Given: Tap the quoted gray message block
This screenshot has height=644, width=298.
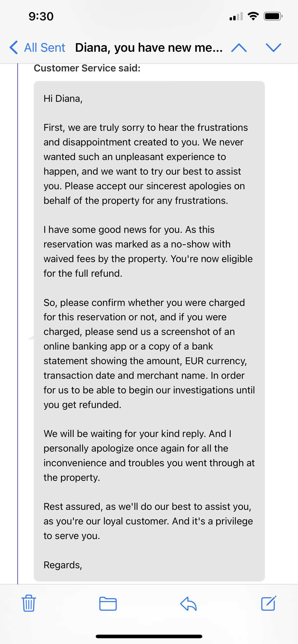Looking at the screenshot, I should pos(149,325).
